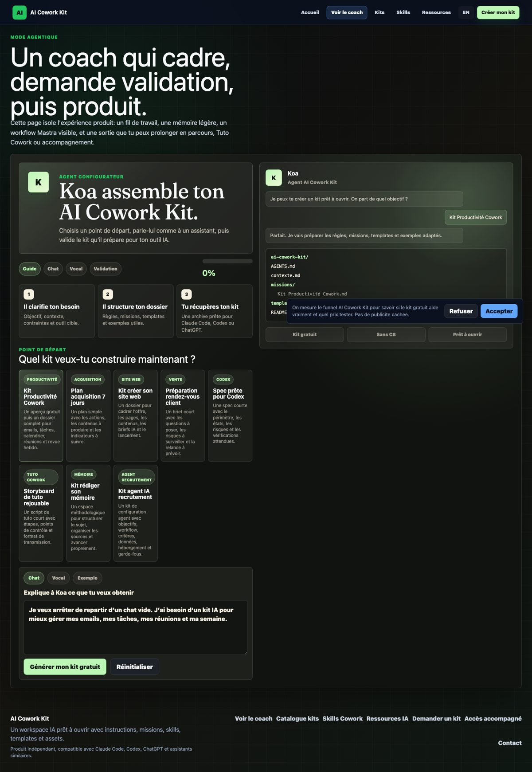Open the Exemple tab

(87, 578)
